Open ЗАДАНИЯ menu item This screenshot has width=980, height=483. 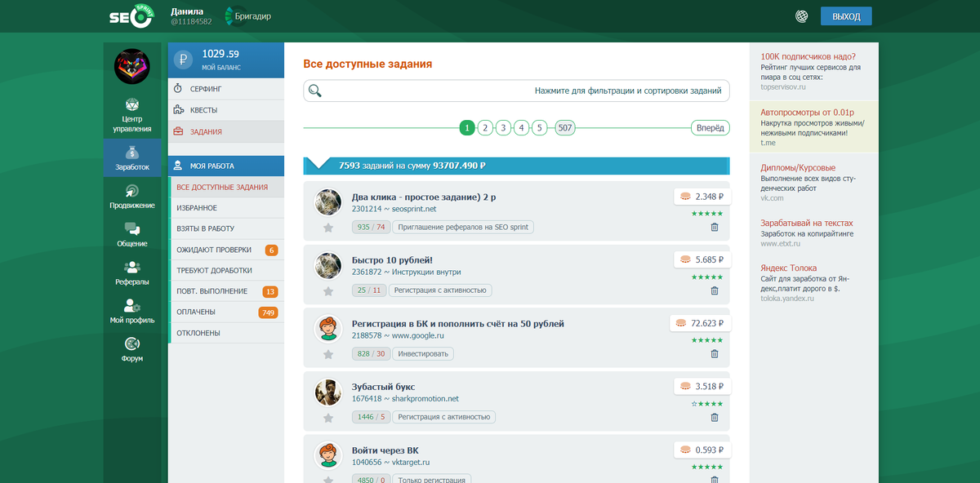click(x=226, y=131)
